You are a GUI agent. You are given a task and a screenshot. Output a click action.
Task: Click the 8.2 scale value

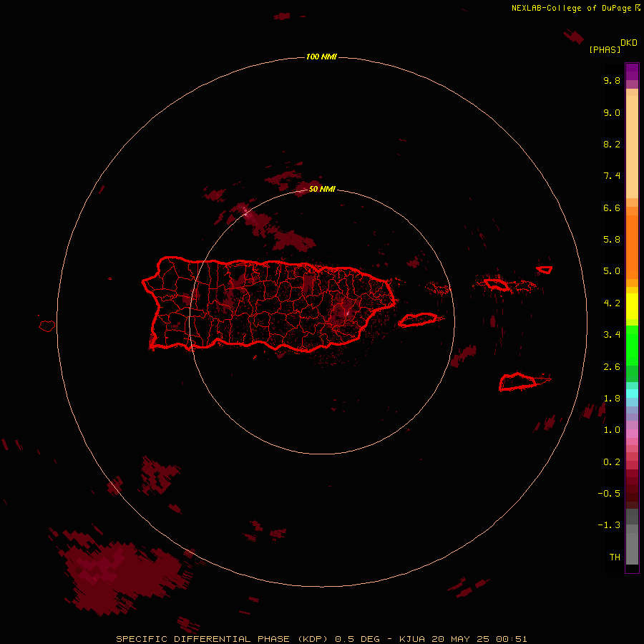tap(612, 144)
